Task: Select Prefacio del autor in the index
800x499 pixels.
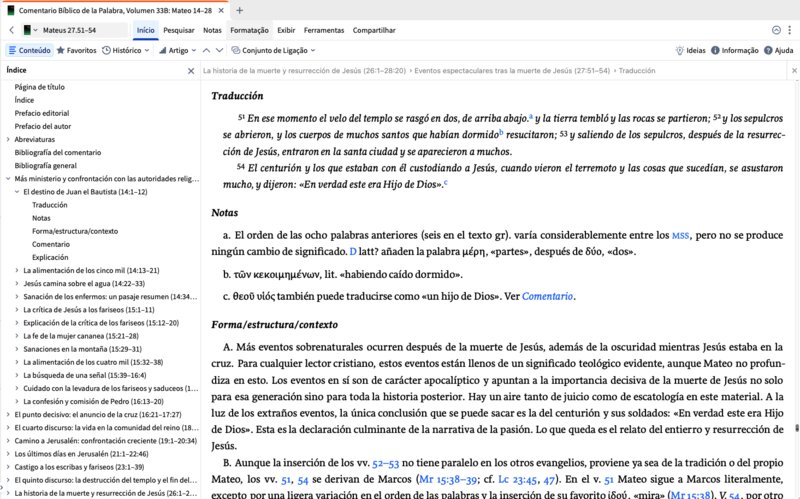Action: 43,126
